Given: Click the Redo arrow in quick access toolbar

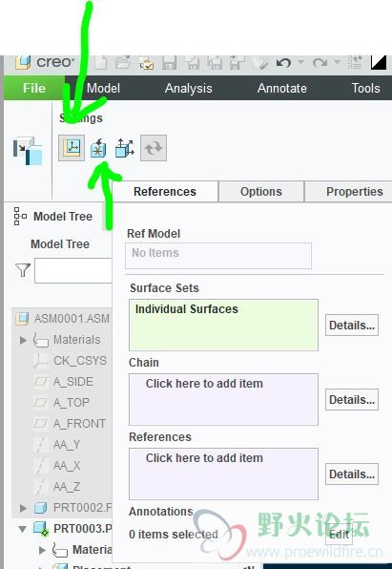Looking at the screenshot, I should click(x=320, y=63).
